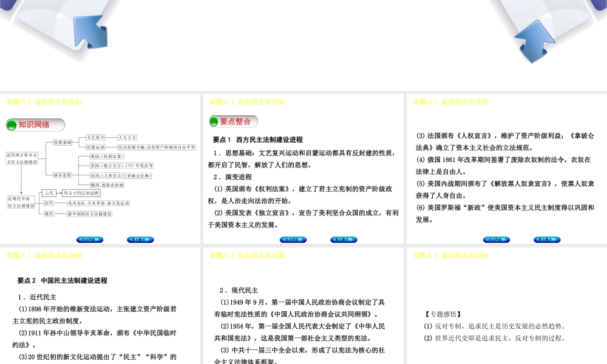Screen dimensions: 607x364
Task: Click the large 知识网络 badge with green circle
Action: click(x=35, y=125)
